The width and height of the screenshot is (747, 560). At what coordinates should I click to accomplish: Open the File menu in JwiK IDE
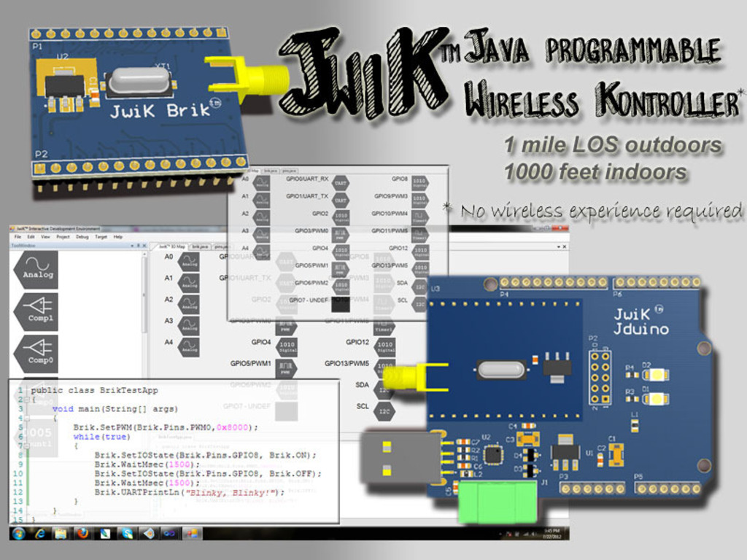18,237
